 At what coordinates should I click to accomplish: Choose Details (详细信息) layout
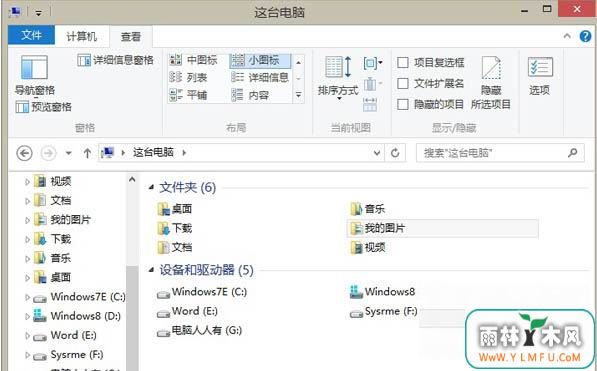tap(260, 78)
